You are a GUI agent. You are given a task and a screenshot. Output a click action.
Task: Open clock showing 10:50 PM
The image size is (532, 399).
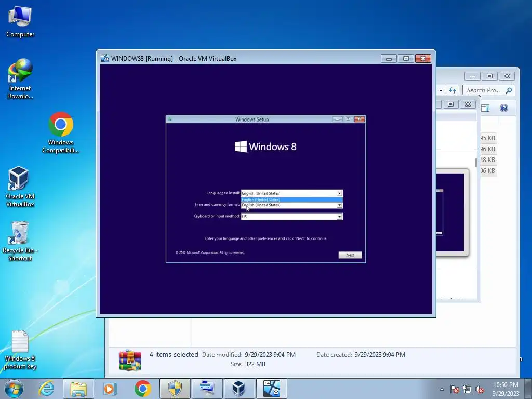(x=506, y=389)
